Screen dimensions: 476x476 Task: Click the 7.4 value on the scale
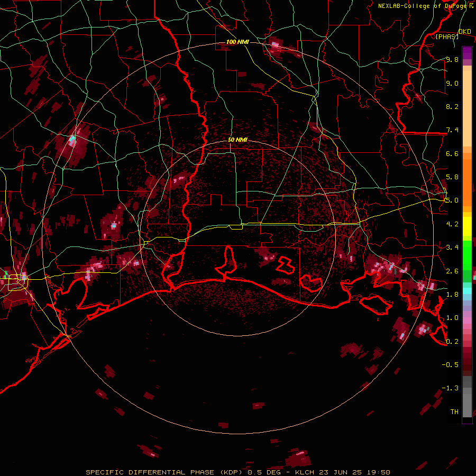452,130
